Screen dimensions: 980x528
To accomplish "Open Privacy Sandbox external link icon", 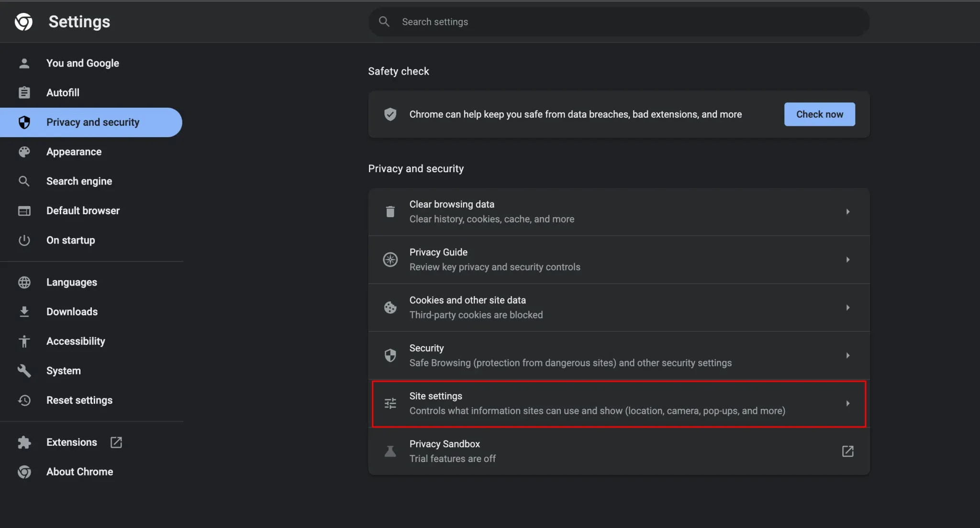I will click(847, 451).
